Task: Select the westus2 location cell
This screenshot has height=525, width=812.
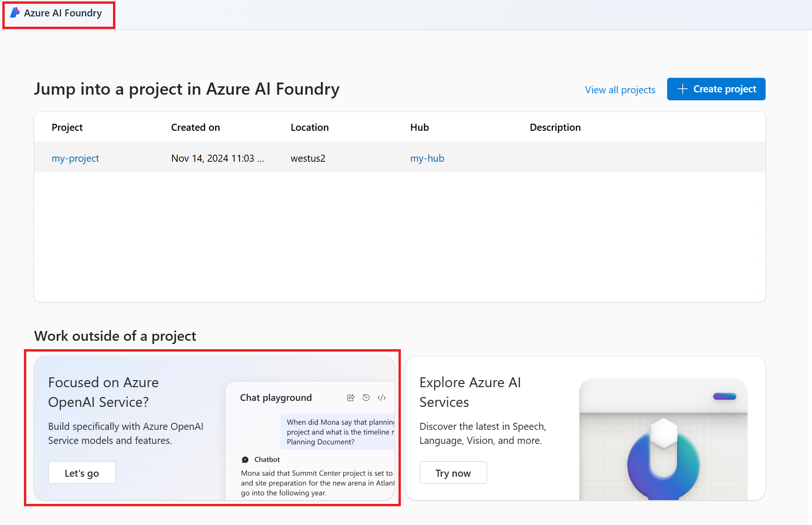Action: [x=308, y=158]
